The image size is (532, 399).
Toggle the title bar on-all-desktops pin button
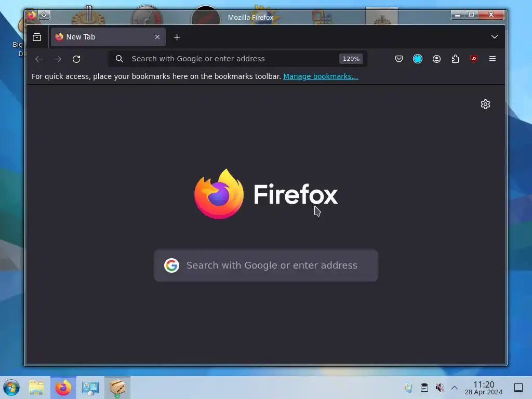(x=44, y=15)
